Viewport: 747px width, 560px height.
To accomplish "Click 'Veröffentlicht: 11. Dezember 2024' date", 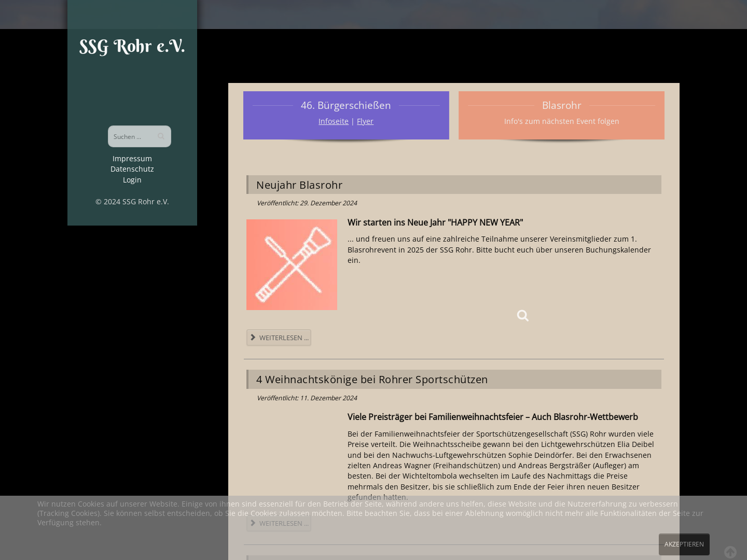I will pos(307,398).
